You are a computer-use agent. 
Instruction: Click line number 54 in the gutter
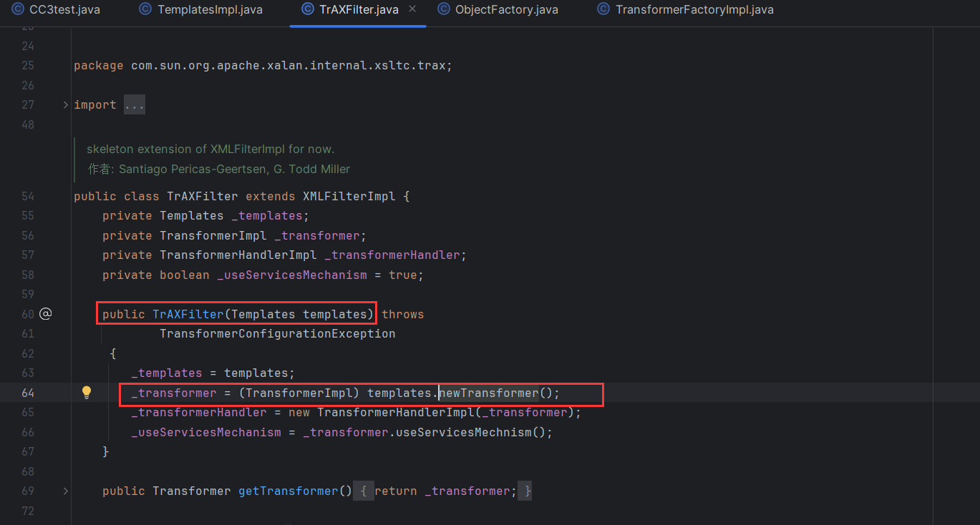point(28,196)
